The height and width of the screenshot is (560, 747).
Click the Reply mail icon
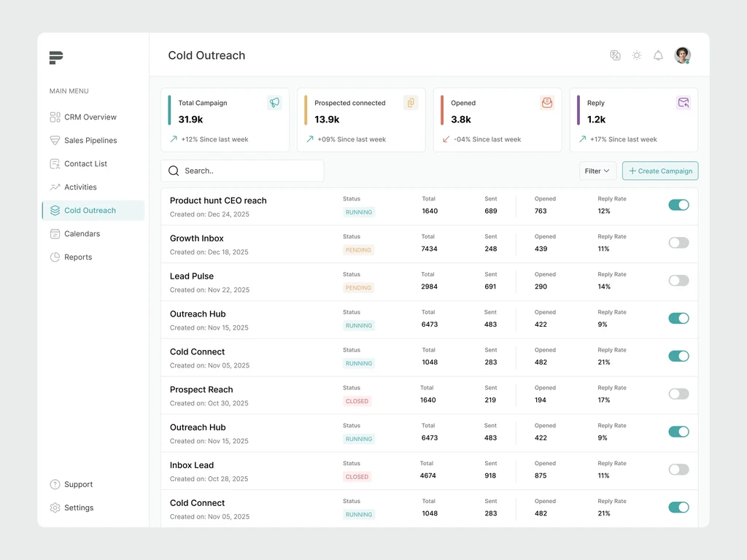683,102
